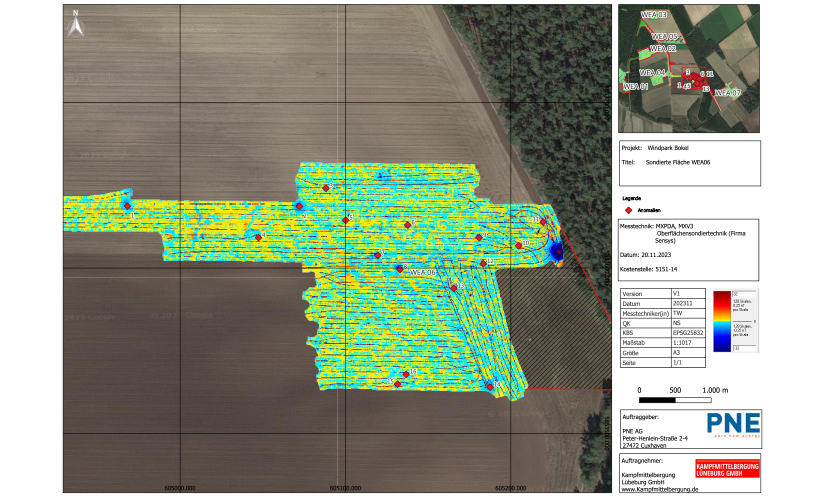The height and width of the screenshot is (500, 825).
Task: Click the '1/1' Seite table cell
Action: (x=688, y=363)
